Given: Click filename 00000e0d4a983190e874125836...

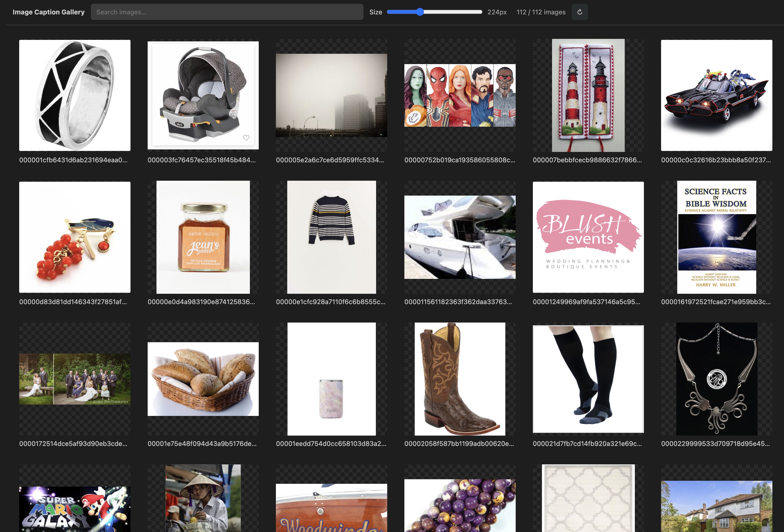Looking at the screenshot, I should (x=201, y=302).
